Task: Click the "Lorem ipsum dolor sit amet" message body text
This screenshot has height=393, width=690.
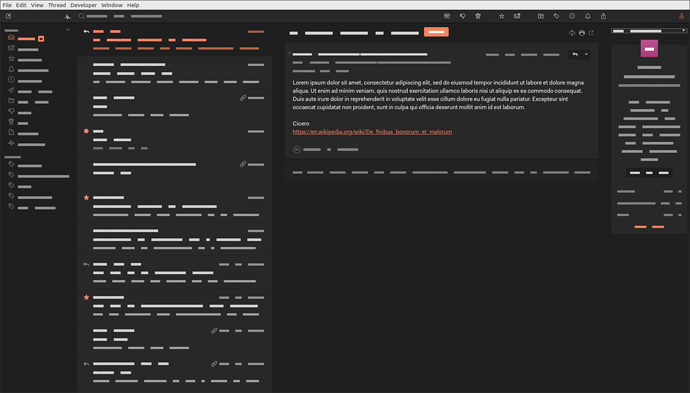Action: tap(327, 83)
